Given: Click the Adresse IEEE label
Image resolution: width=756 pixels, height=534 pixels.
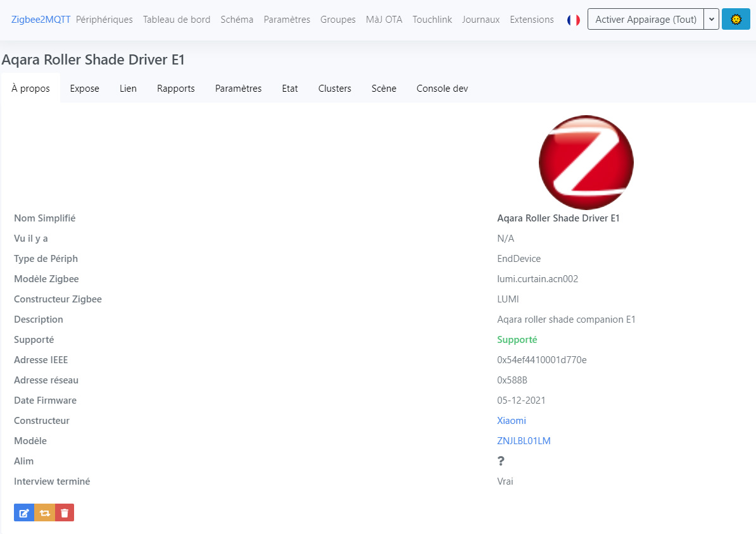Looking at the screenshot, I should pyautogui.click(x=41, y=360).
